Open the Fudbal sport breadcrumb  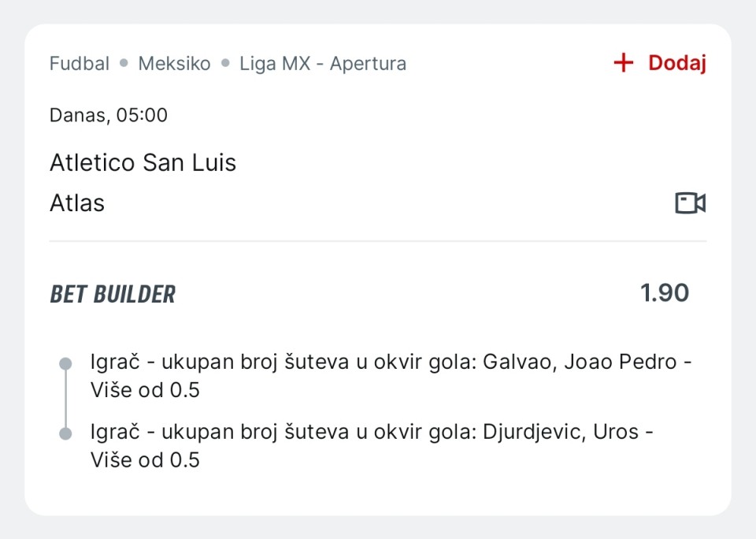tap(80, 64)
